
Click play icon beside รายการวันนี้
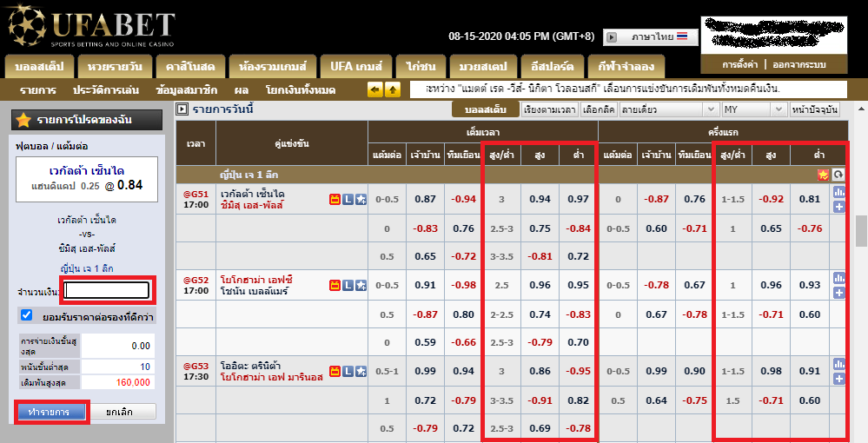click(x=182, y=109)
